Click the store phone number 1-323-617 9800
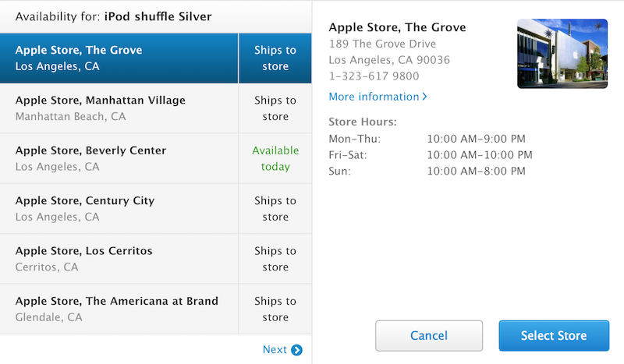Viewport: 624px width, 364px height. [374, 76]
